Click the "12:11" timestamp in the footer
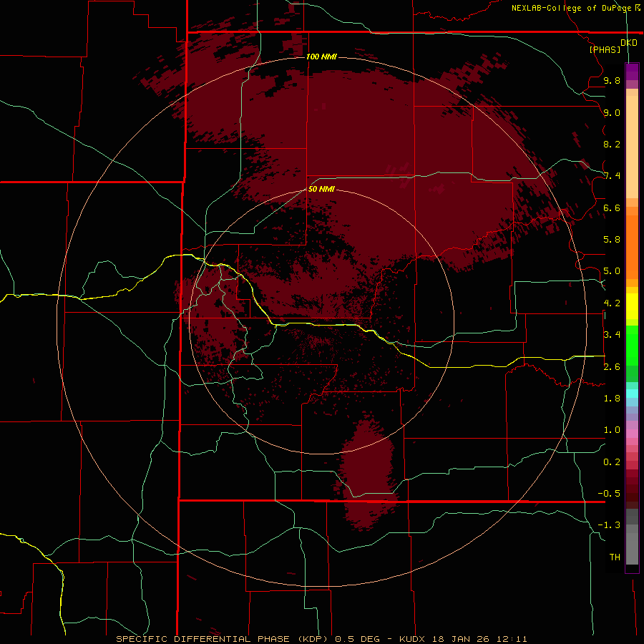 [512, 639]
